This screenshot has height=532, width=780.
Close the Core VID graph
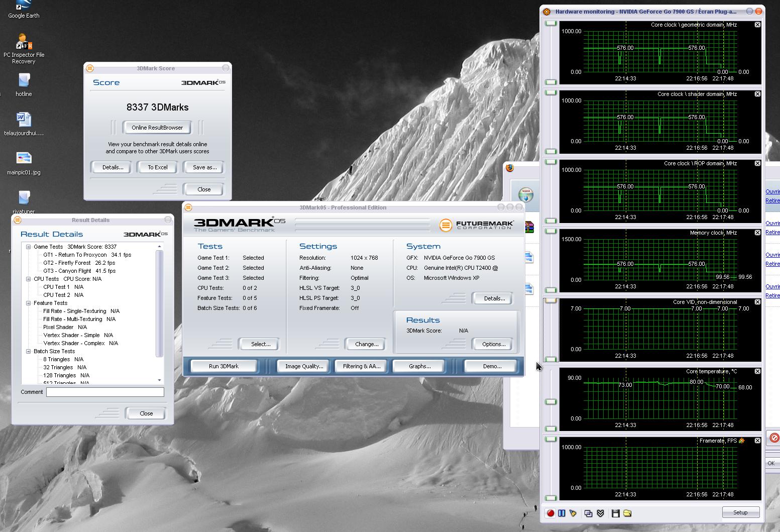[757, 302]
